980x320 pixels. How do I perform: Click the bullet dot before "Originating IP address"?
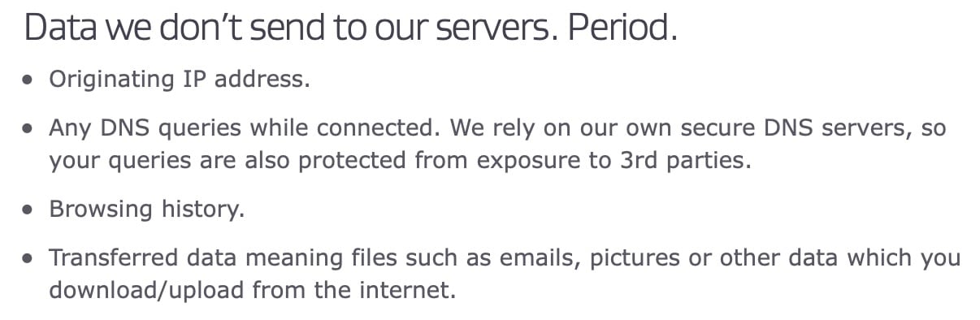tap(29, 80)
